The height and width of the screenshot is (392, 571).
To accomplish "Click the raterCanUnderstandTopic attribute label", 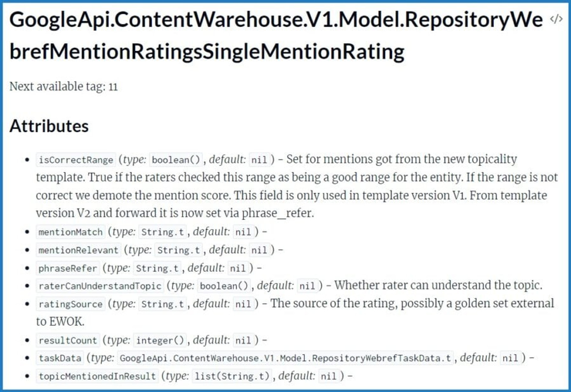I will [x=100, y=286].
